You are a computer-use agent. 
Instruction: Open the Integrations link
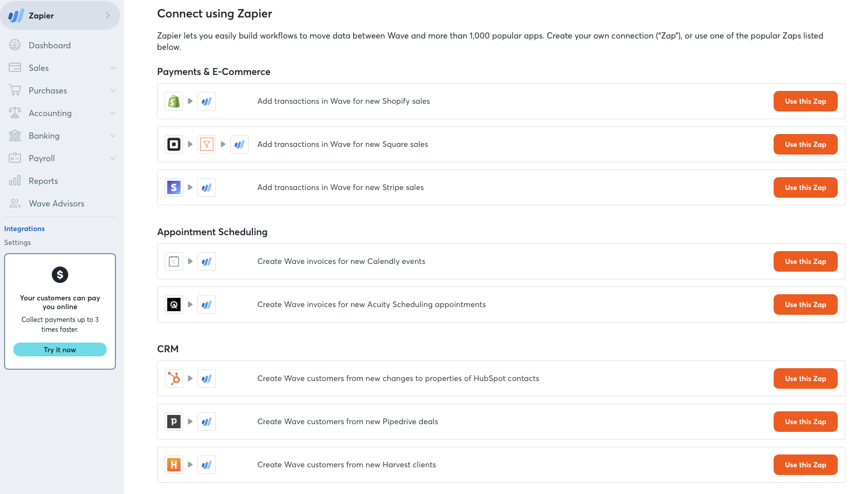pyautogui.click(x=24, y=229)
